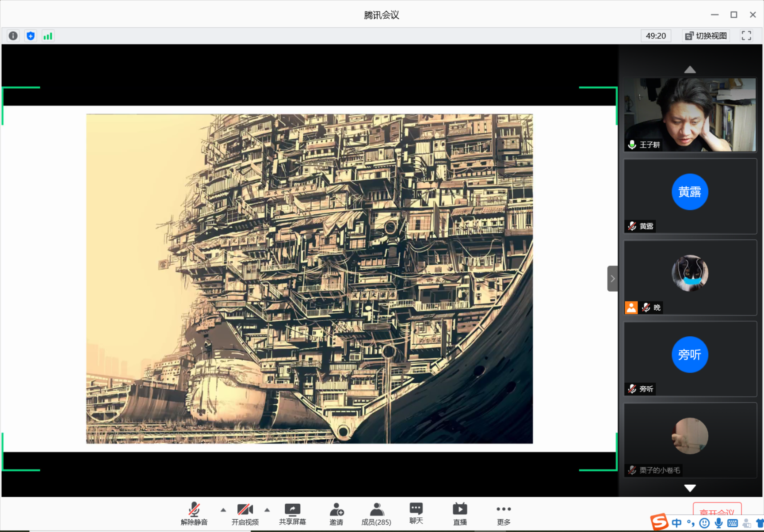The image size is (764, 532).
Task: Expand the audio options arrow beside microphone
Action: point(223,510)
